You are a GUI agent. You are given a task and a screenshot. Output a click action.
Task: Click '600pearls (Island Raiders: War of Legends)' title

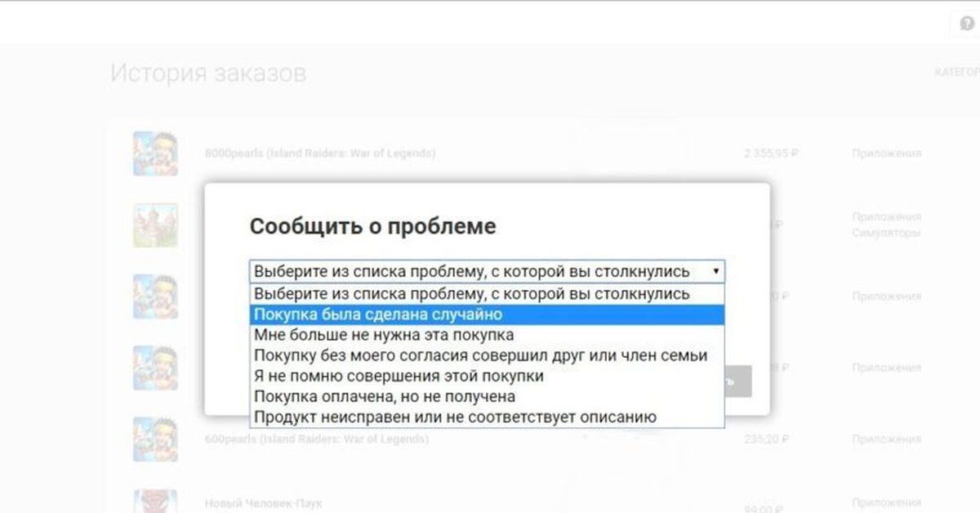click(x=317, y=439)
